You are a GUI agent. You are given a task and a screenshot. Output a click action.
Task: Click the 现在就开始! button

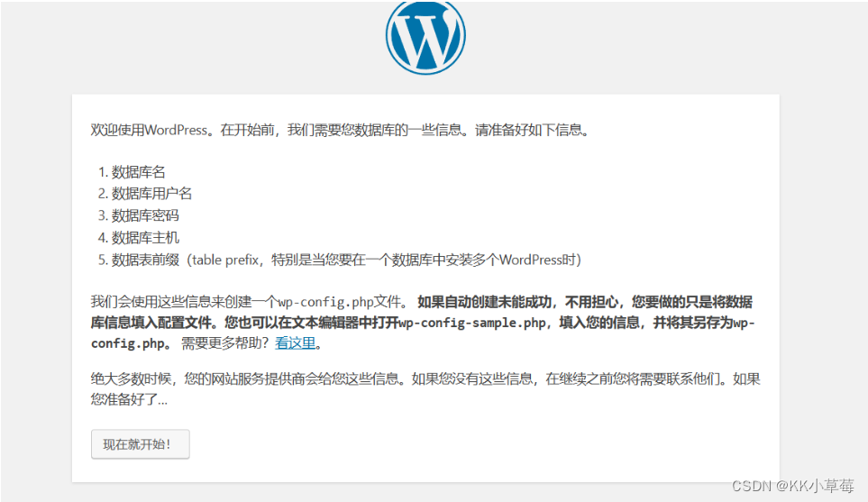click(x=140, y=444)
